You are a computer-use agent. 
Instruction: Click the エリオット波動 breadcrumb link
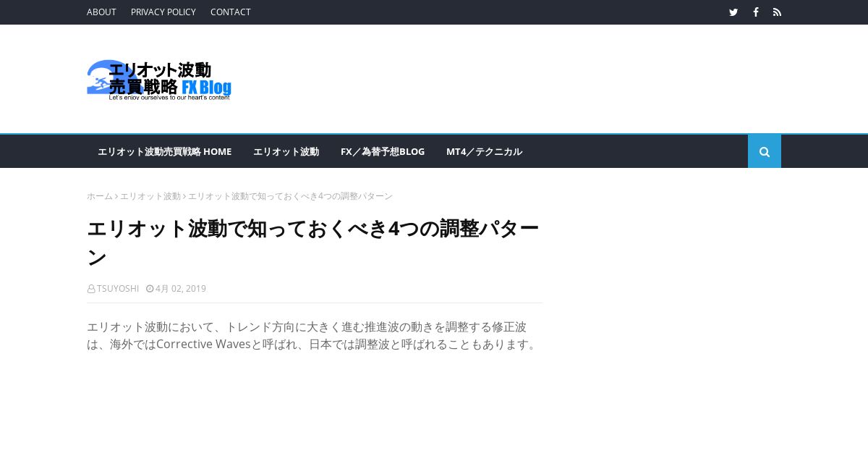(x=150, y=196)
